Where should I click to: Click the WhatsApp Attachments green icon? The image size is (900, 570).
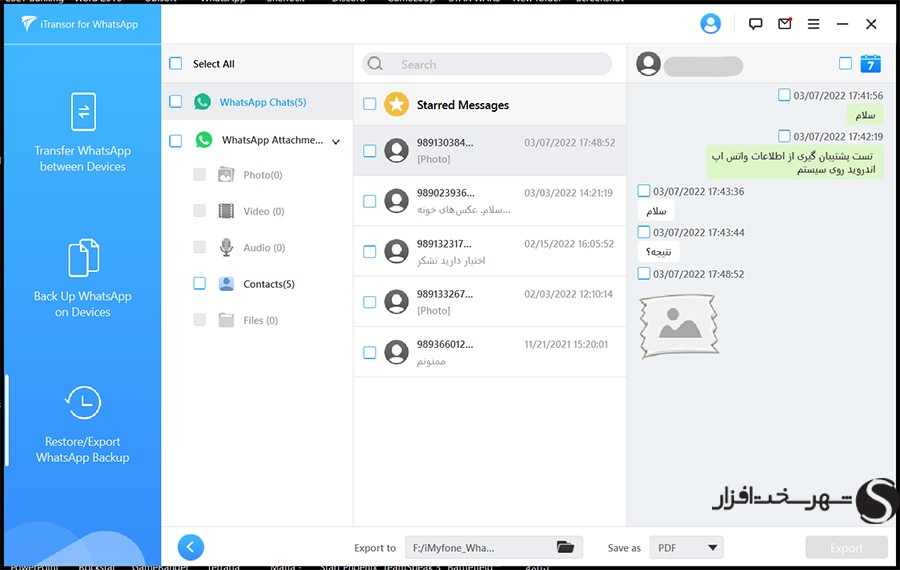[x=204, y=140]
